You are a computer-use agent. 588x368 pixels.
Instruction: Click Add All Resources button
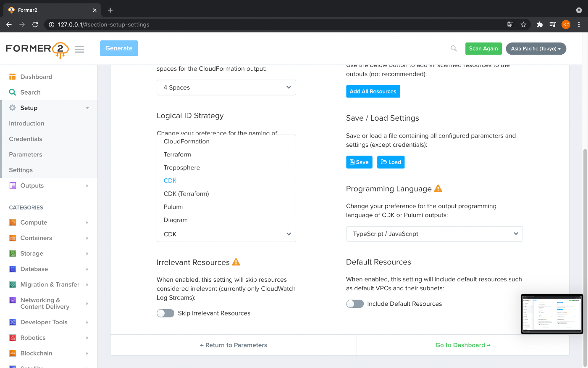pyautogui.click(x=373, y=91)
